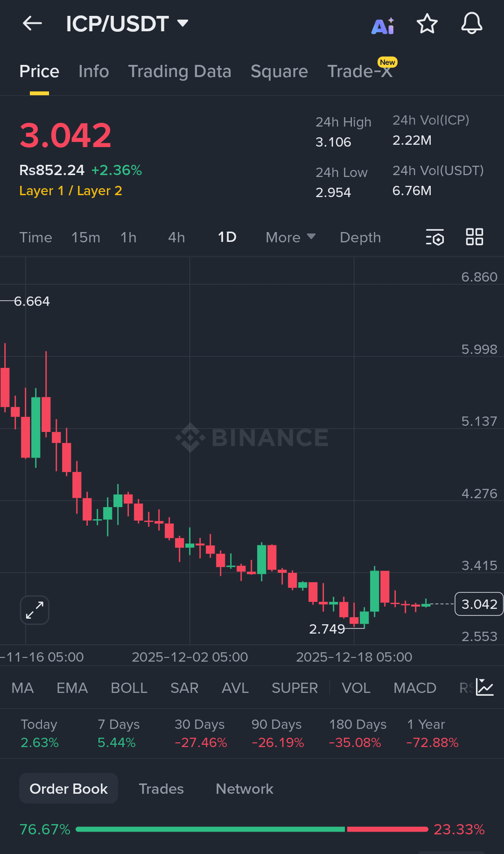Expand chart to fullscreen
The width and height of the screenshot is (504, 854).
(35, 610)
